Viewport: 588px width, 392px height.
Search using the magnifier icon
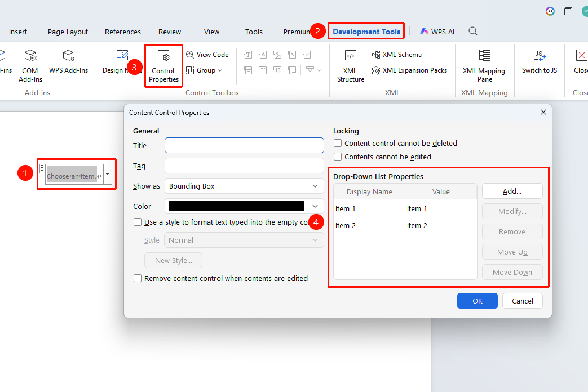tap(473, 31)
